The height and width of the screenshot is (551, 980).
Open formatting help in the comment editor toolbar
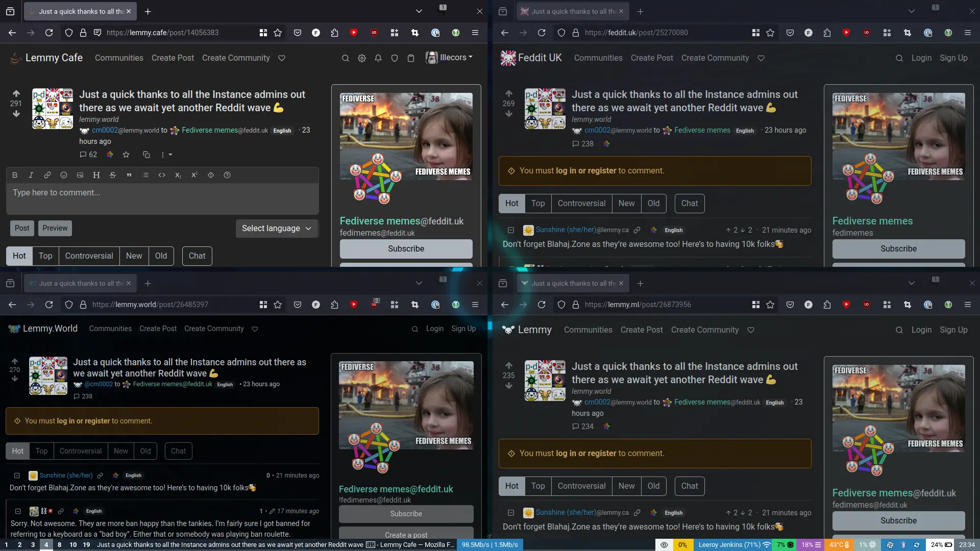[x=227, y=175]
